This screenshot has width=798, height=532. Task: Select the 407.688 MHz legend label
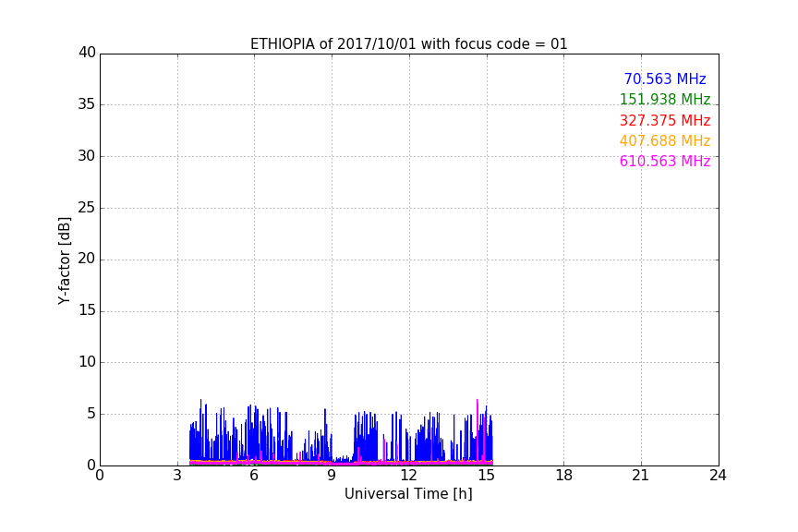[665, 140]
